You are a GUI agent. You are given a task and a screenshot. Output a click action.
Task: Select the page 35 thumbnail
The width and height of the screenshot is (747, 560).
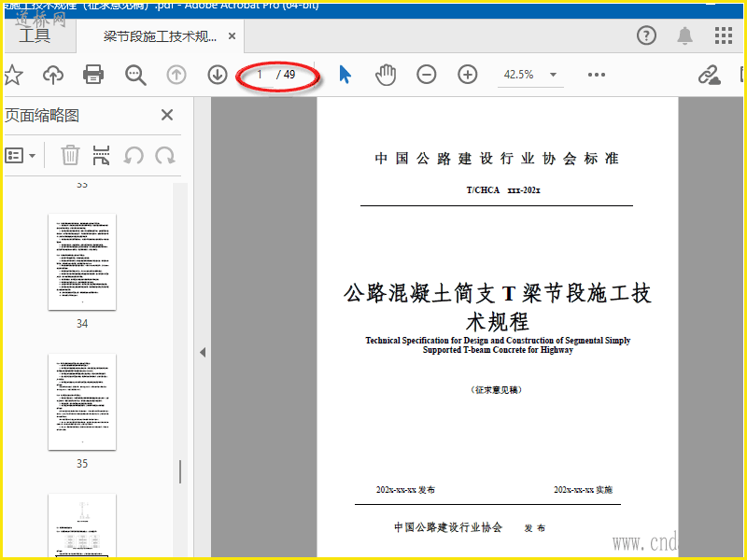click(x=82, y=402)
